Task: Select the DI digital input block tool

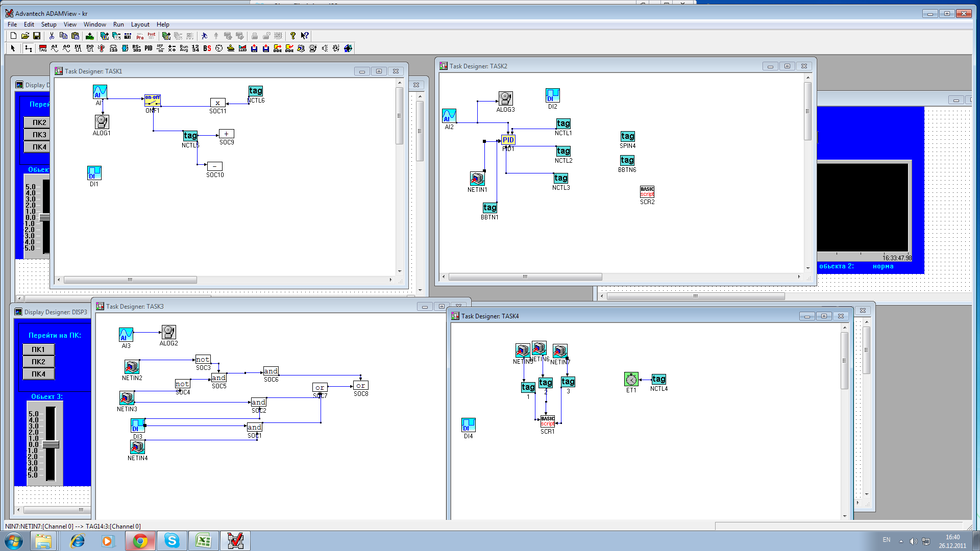Action: point(78,48)
